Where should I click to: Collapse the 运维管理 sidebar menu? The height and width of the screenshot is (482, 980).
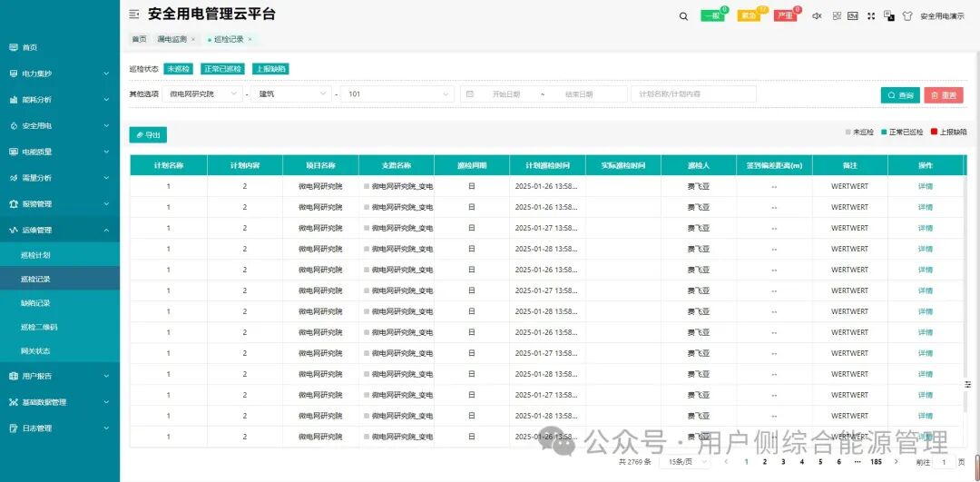point(59,230)
